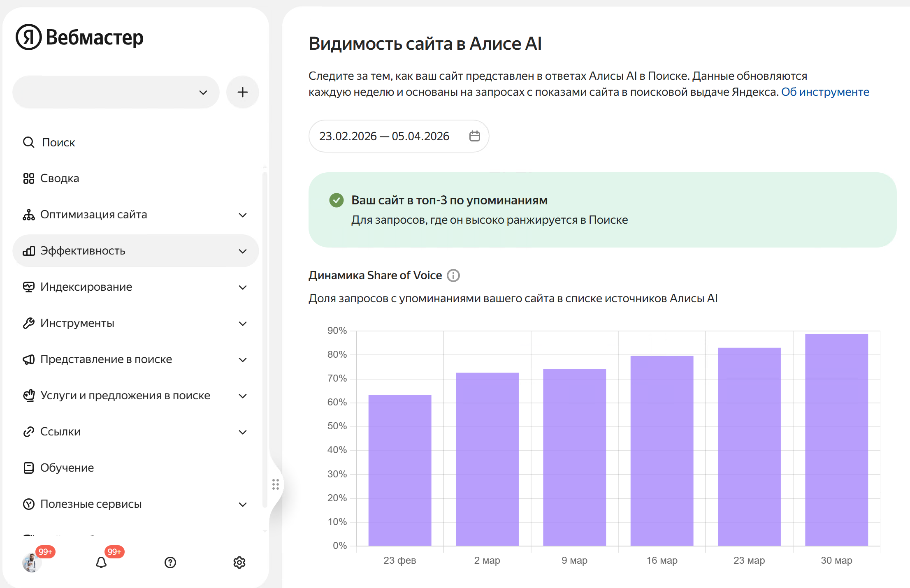Click the 90% axis label
Screen dimensions: 910x588
337,331
